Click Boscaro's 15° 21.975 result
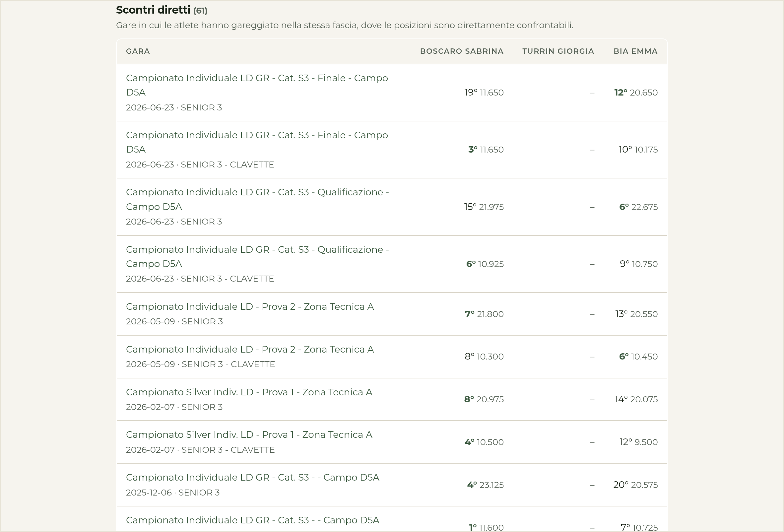 point(484,207)
